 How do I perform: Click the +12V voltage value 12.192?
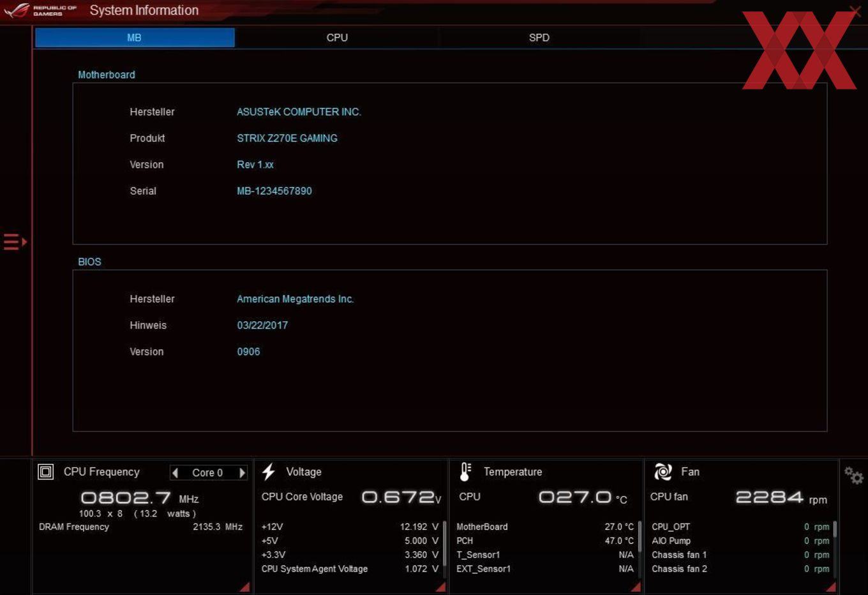[419, 527]
